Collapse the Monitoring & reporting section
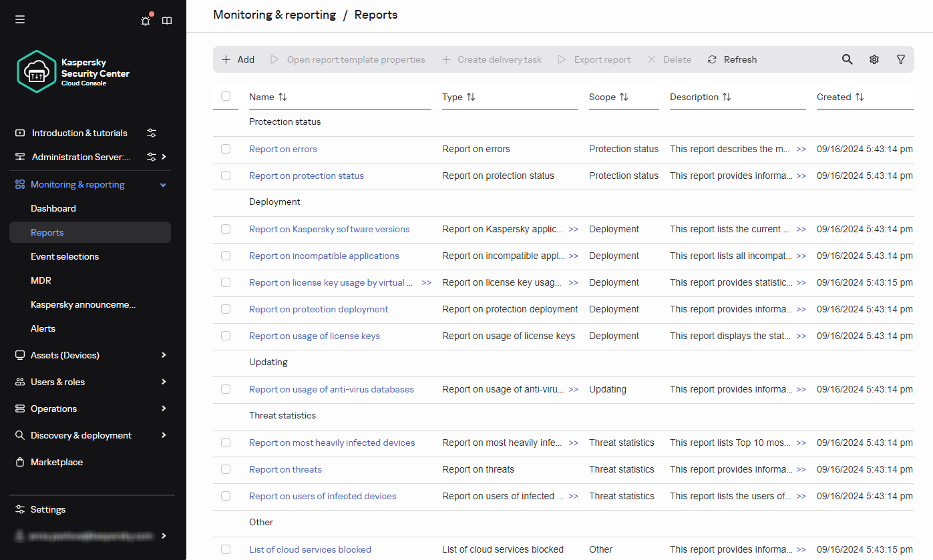The image size is (933, 560). coord(162,184)
